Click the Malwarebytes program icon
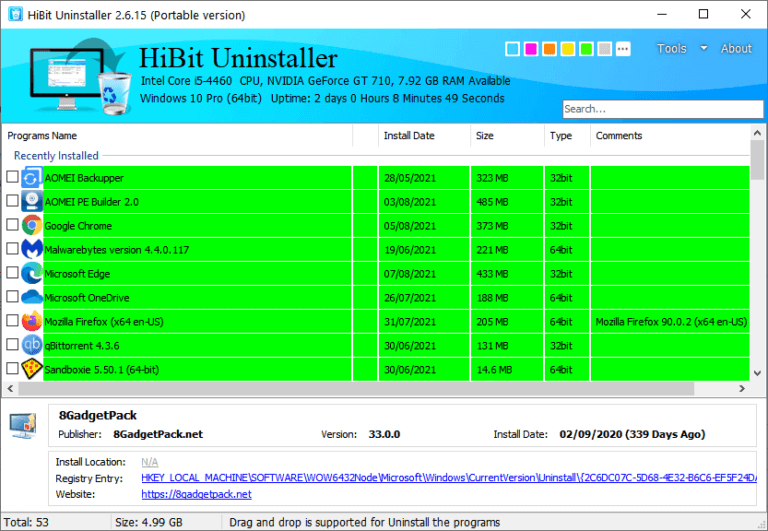Image resolution: width=768 pixels, height=531 pixels. [x=32, y=250]
